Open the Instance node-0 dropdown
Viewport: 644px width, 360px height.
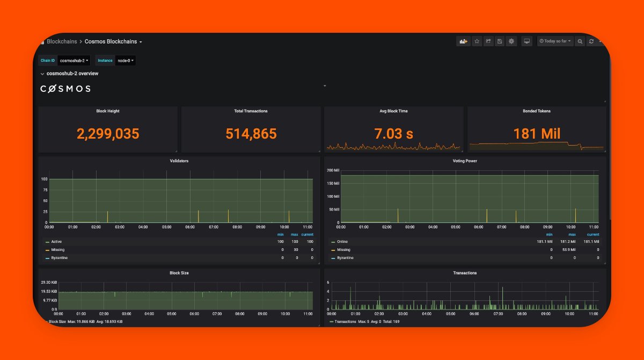(x=126, y=61)
